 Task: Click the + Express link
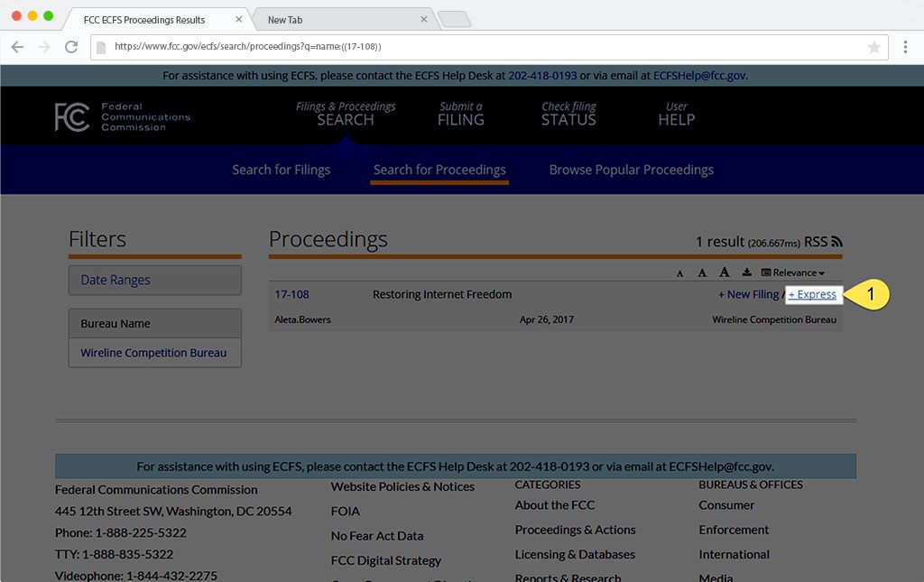812,294
